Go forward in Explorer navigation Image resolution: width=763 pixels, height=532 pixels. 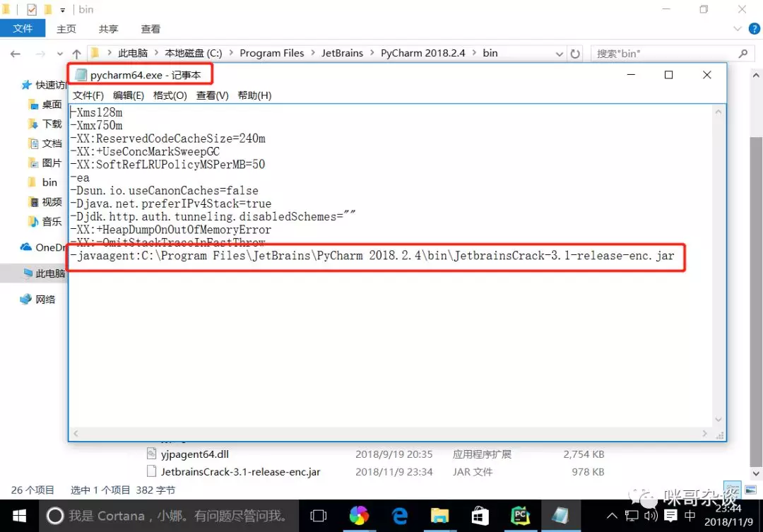click(x=40, y=54)
